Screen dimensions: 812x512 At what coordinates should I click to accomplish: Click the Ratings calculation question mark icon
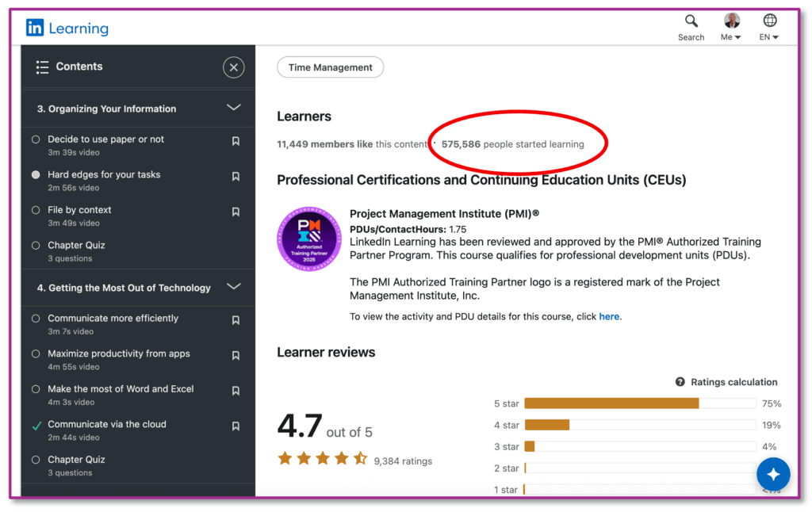680,382
